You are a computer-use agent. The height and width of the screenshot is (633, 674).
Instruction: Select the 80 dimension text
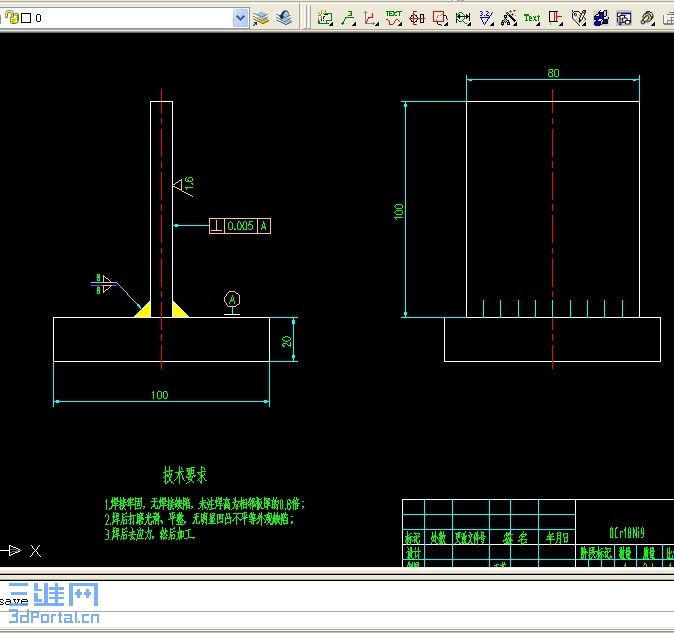click(x=553, y=73)
